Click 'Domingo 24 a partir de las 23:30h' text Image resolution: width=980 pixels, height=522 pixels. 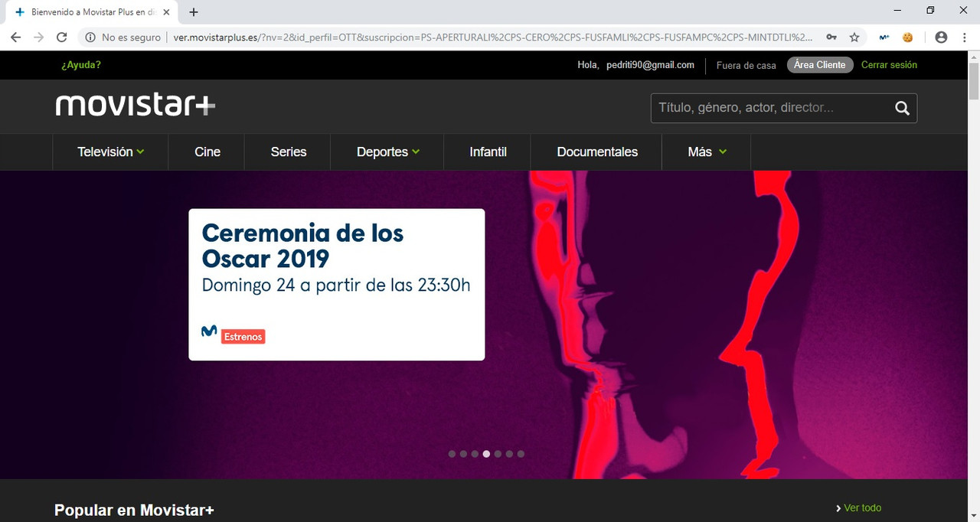[x=336, y=285]
